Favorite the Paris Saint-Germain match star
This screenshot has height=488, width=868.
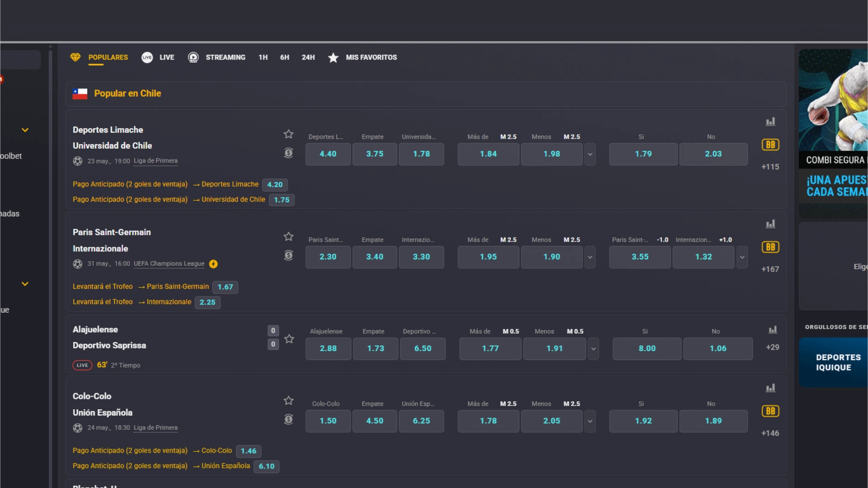click(289, 237)
